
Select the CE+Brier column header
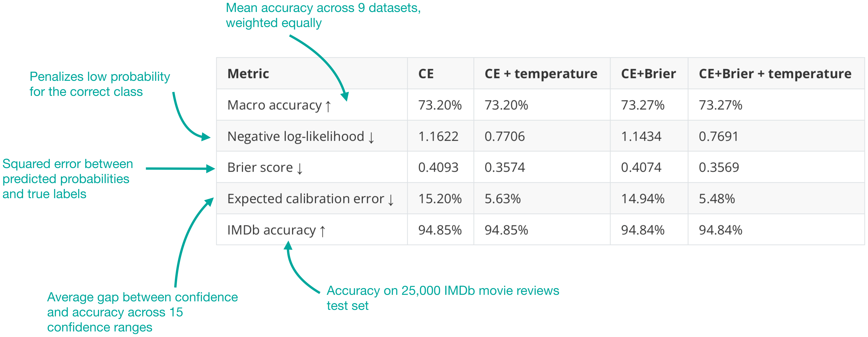[x=648, y=73]
